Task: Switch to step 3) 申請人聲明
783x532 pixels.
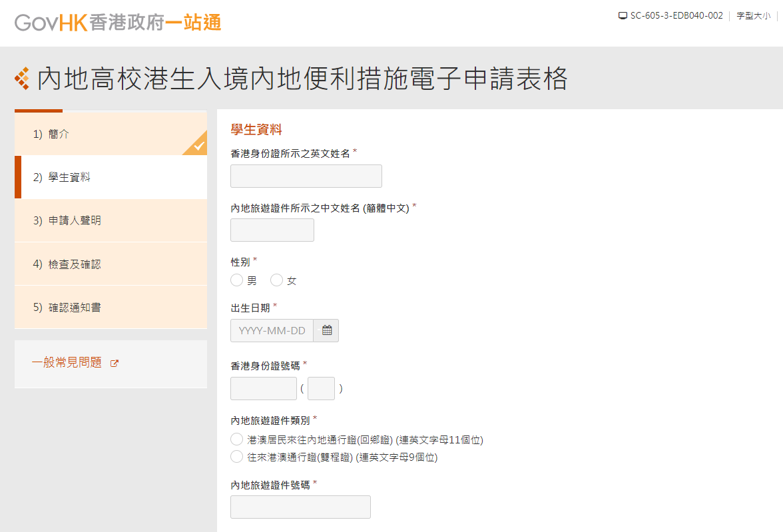Action: 75,220
